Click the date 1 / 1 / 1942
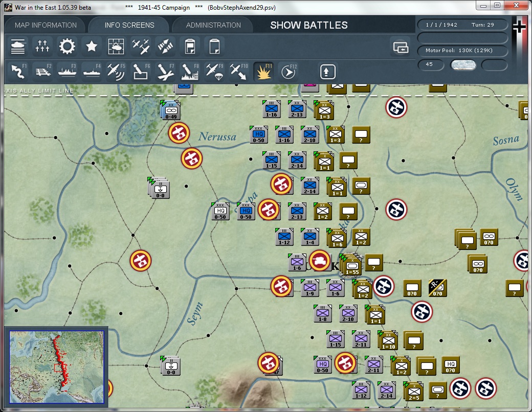Screen dimensions: 532x412 (x=441, y=25)
